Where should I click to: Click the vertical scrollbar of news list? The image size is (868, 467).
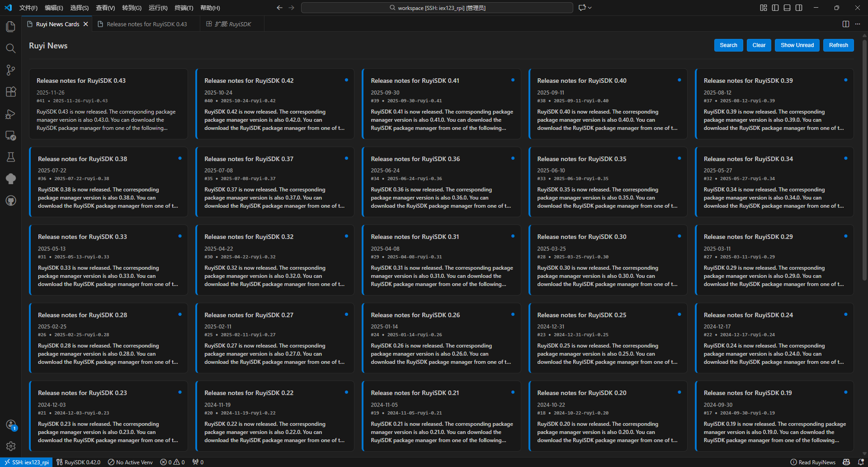(864, 158)
